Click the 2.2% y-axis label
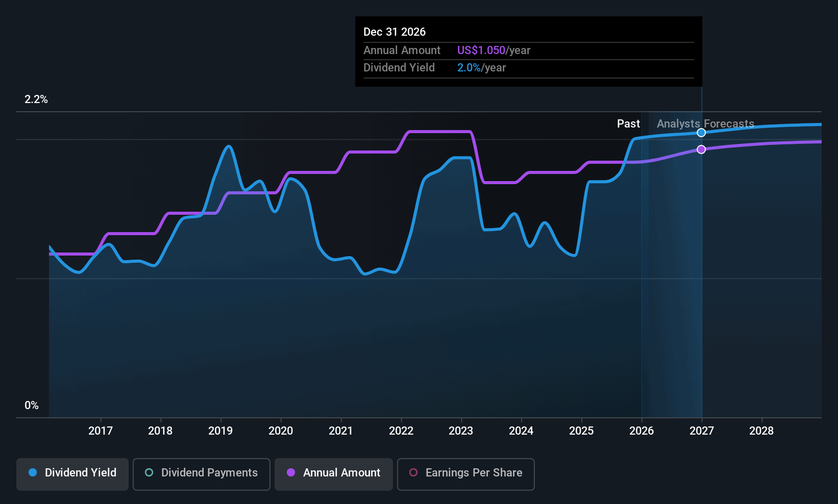The width and height of the screenshot is (838, 504). point(36,99)
